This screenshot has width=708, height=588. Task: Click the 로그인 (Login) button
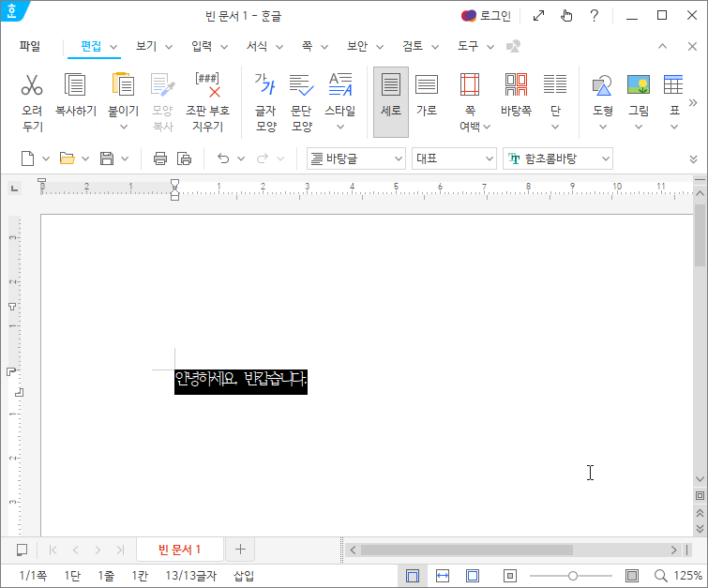487,16
